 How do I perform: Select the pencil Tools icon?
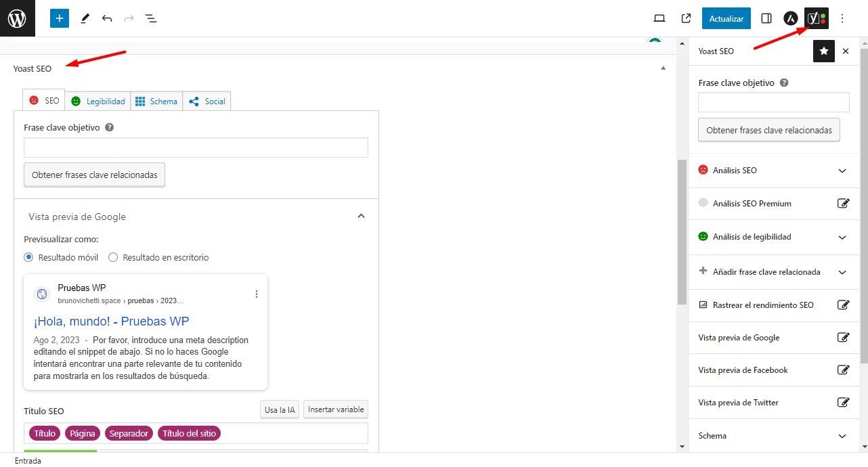point(85,18)
